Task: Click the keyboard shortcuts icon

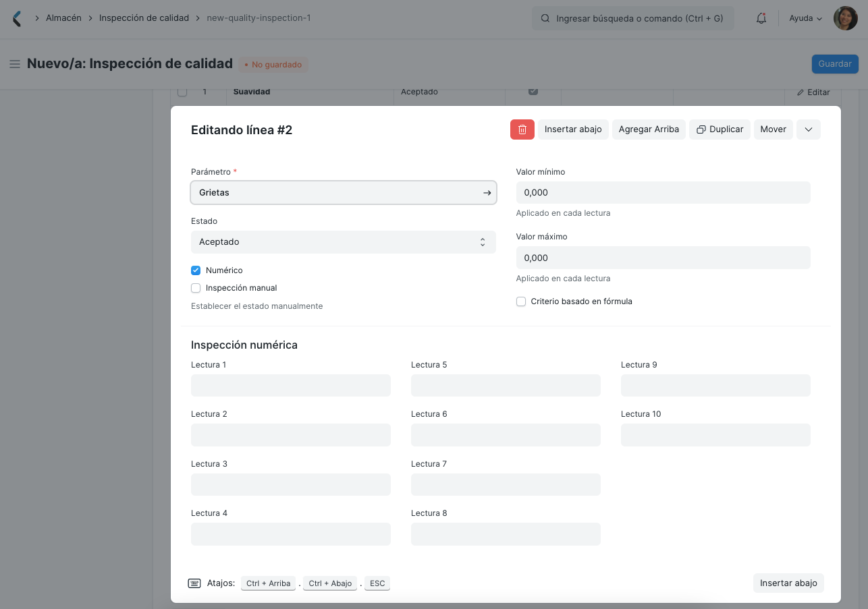Action: [x=194, y=583]
